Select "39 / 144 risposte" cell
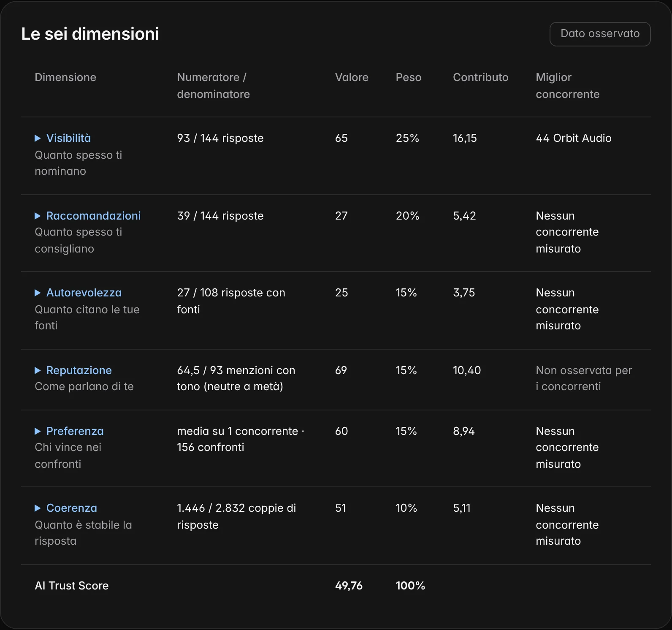Image resolution: width=672 pixels, height=630 pixels. pyautogui.click(x=220, y=216)
